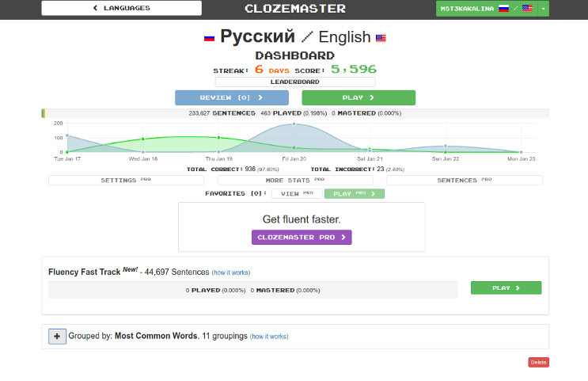This screenshot has height=381, width=588.
Task: Expand the account dropdown caret
Action: pos(544,9)
